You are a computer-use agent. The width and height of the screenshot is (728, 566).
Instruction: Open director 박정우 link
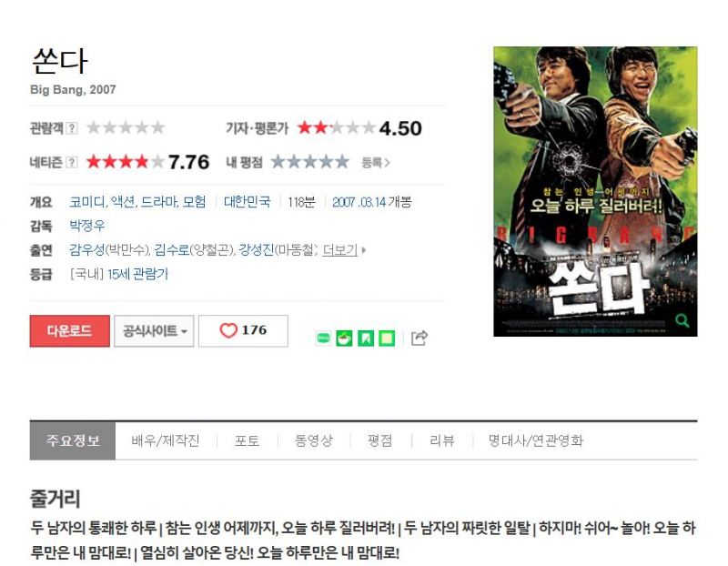pos(86,226)
